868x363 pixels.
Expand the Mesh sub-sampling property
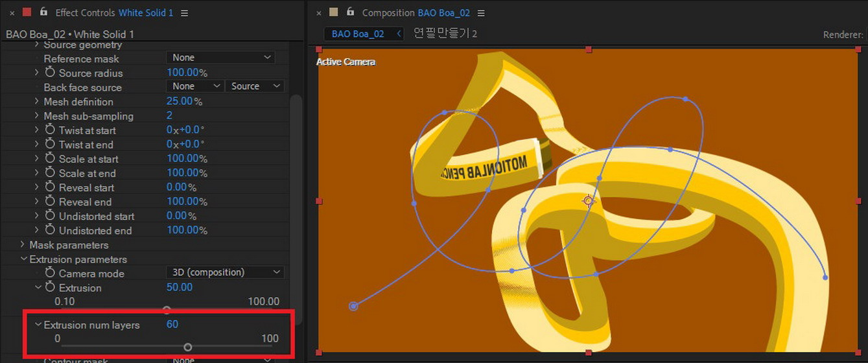coord(38,115)
